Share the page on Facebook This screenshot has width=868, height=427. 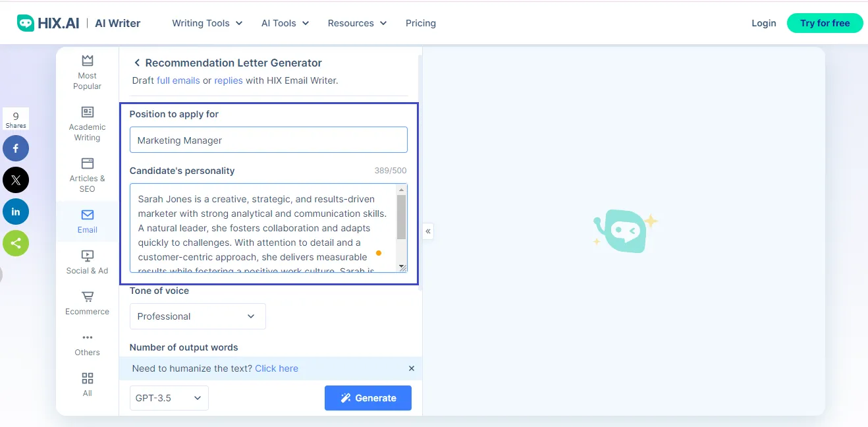16,148
